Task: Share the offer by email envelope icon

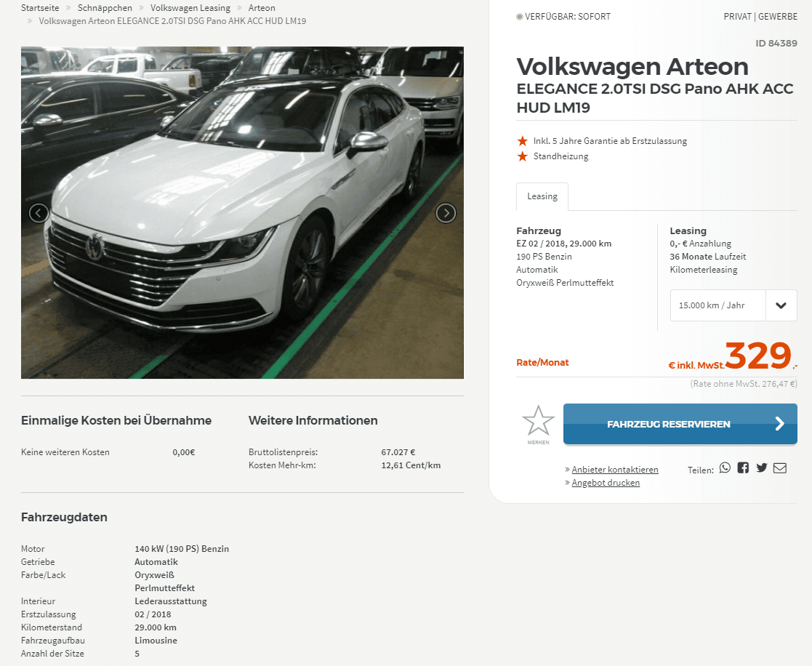Action: (x=780, y=468)
